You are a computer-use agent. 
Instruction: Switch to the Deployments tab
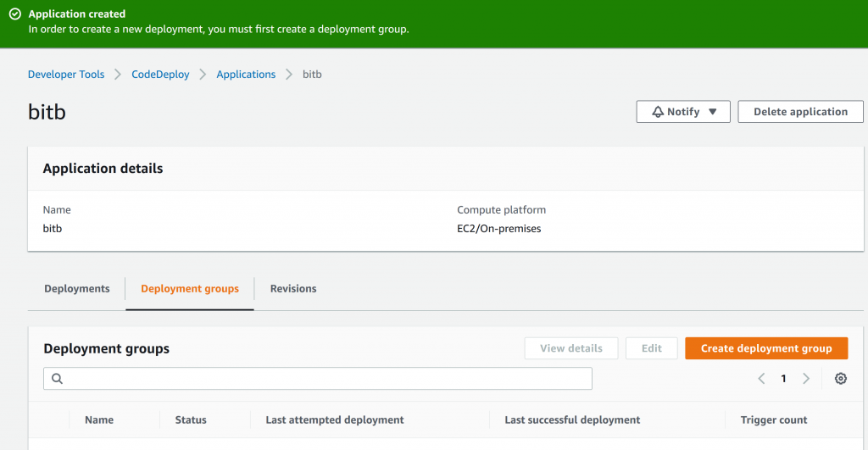(x=77, y=288)
